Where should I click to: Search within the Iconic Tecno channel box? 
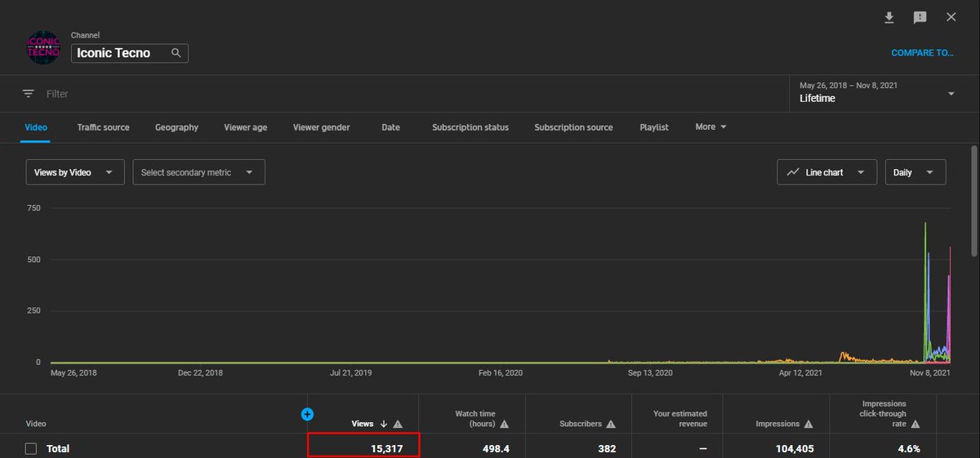(x=176, y=53)
